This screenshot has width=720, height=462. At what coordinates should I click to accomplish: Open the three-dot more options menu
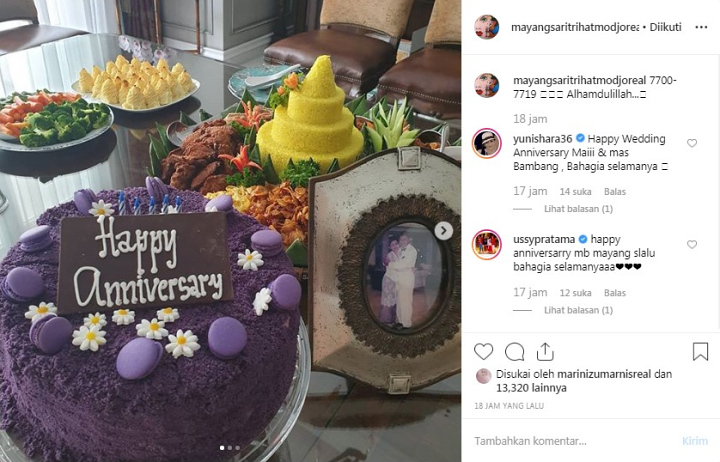[x=701, y=27]
